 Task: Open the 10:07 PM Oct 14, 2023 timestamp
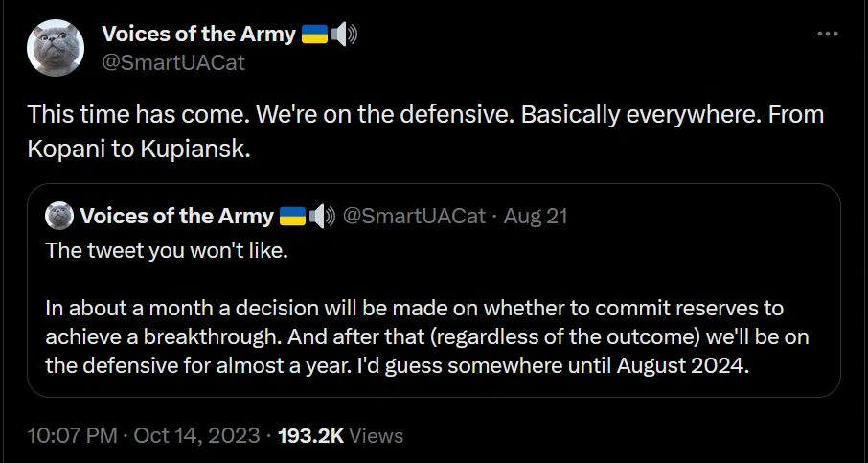145,435
